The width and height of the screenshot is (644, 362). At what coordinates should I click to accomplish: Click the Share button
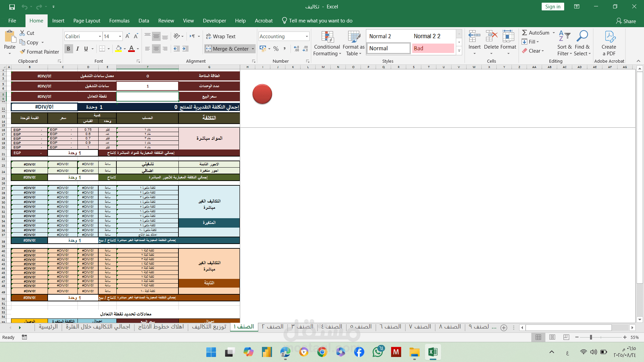[626, 21]
